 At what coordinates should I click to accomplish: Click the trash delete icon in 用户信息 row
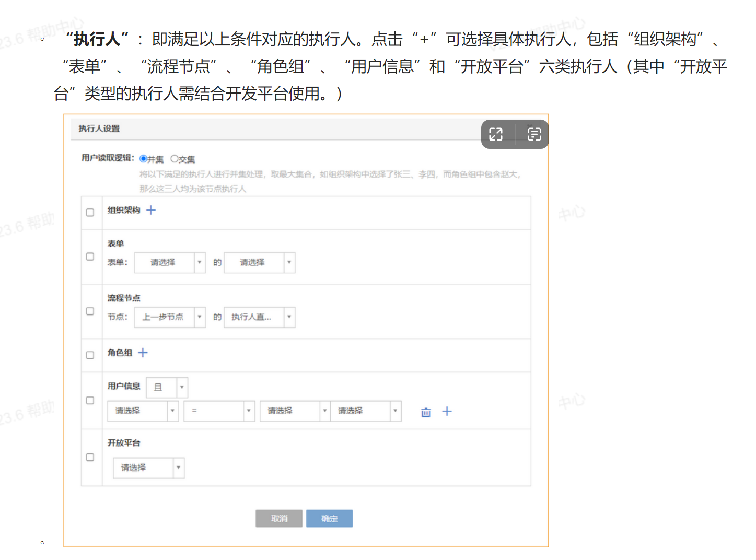pyautogui.click(x=426, y=412)
